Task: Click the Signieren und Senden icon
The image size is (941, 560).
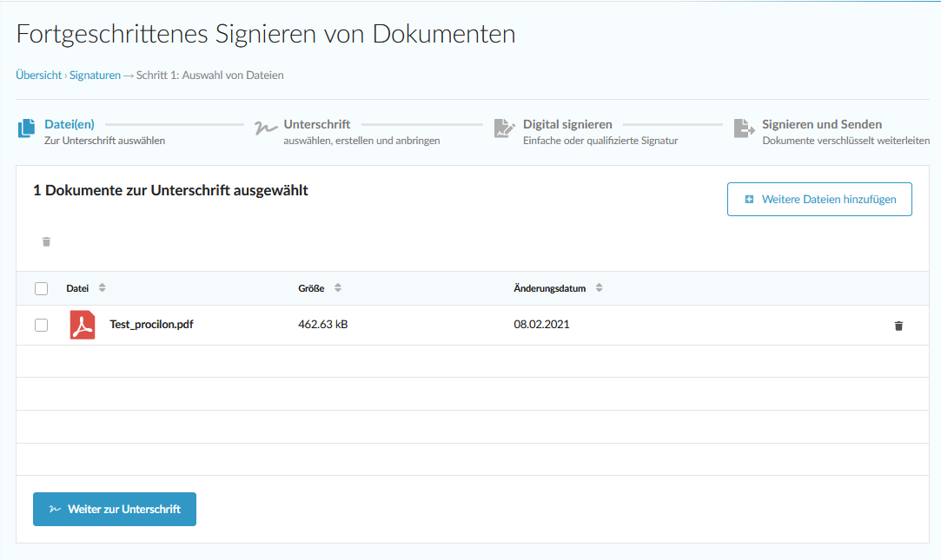Action: [x=744, y=128]
